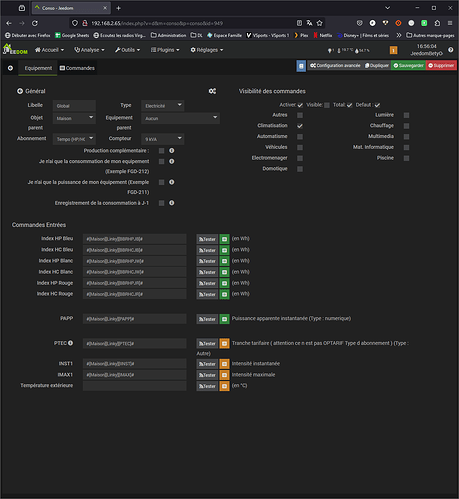Screen dimensions: 459x499
Task: Click green select button for Index HP Bleu
Action: coord(225,239)
